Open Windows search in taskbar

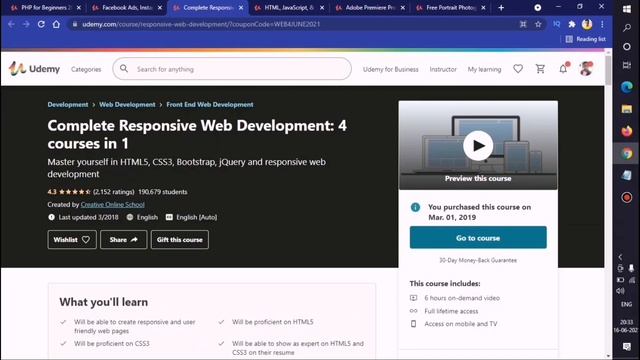[627, 28]
